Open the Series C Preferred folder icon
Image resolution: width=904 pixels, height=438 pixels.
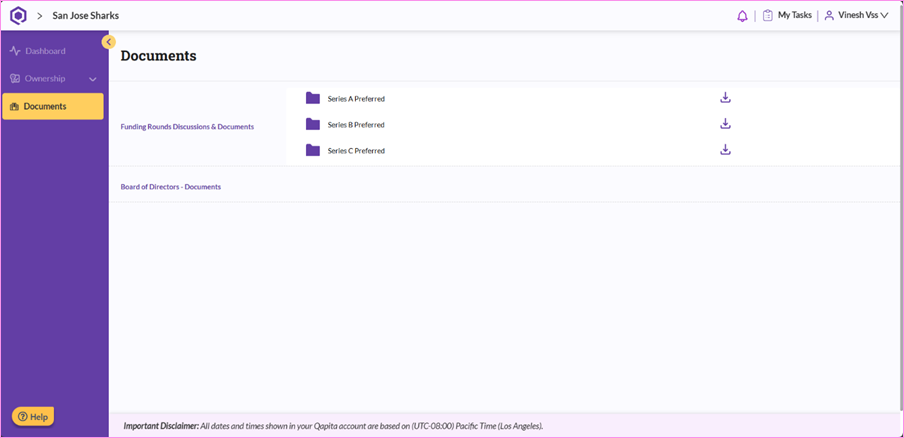point(312,150)
